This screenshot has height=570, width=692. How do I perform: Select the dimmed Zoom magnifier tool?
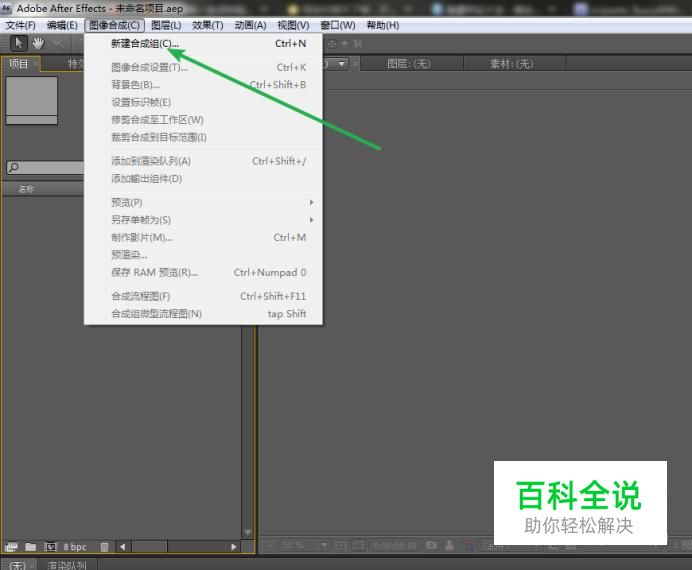tap(58, 43)
